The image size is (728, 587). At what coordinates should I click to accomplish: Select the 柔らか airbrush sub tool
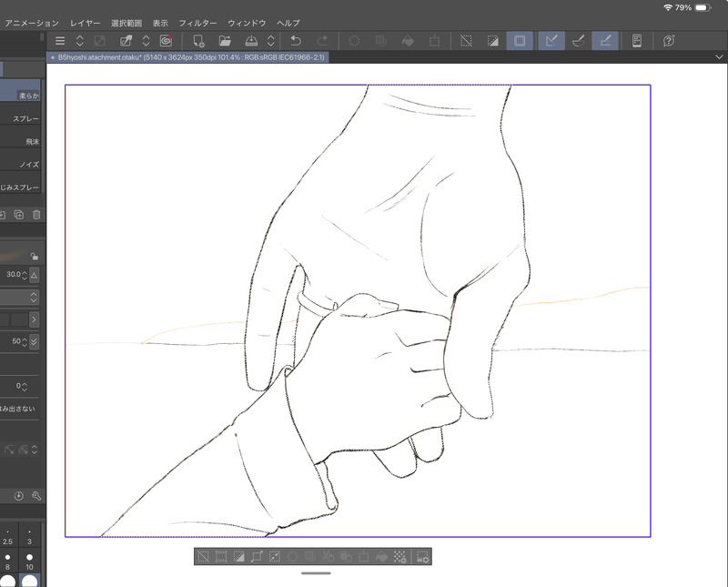[20, 90]
